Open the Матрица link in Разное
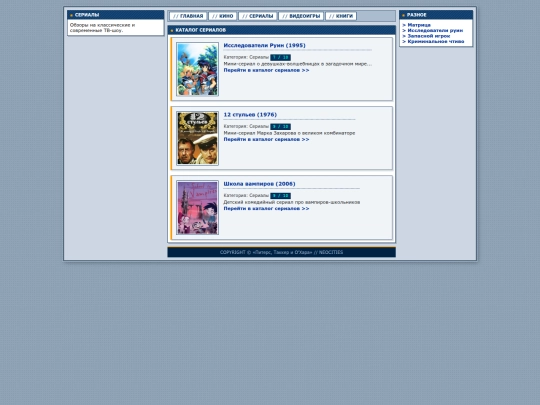The width and height of the screenshot is (540, 405). tap(419, 25)
